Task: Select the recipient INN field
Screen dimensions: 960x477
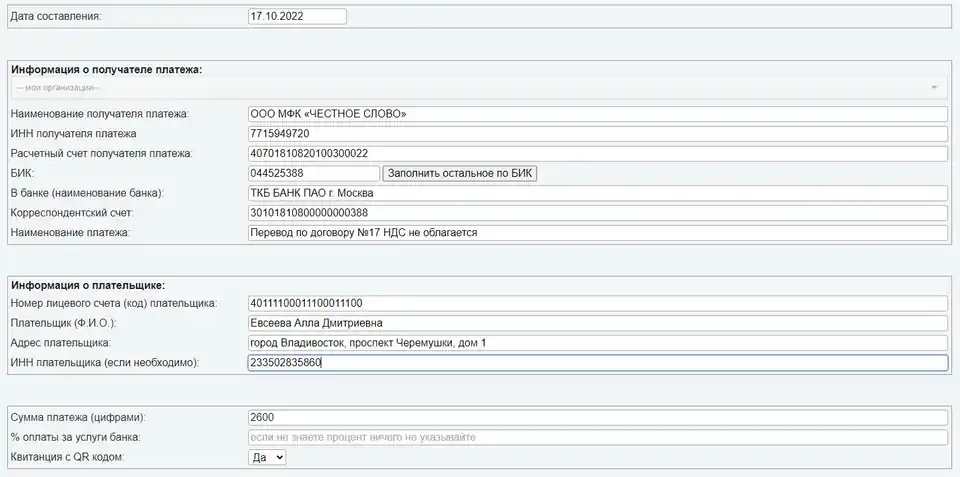Action: (x=597, y=134)
